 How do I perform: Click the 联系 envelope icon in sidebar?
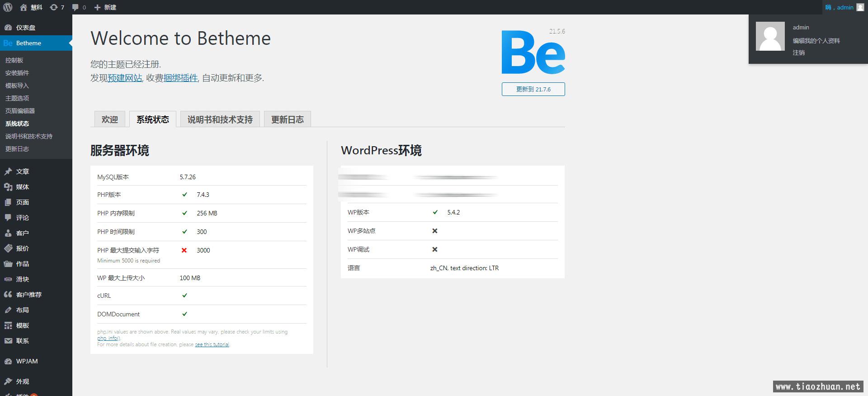(8, 341)
